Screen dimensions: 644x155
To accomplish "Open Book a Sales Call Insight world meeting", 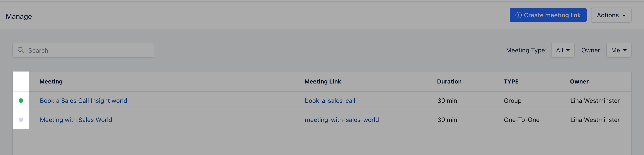I will pos(84,101).
